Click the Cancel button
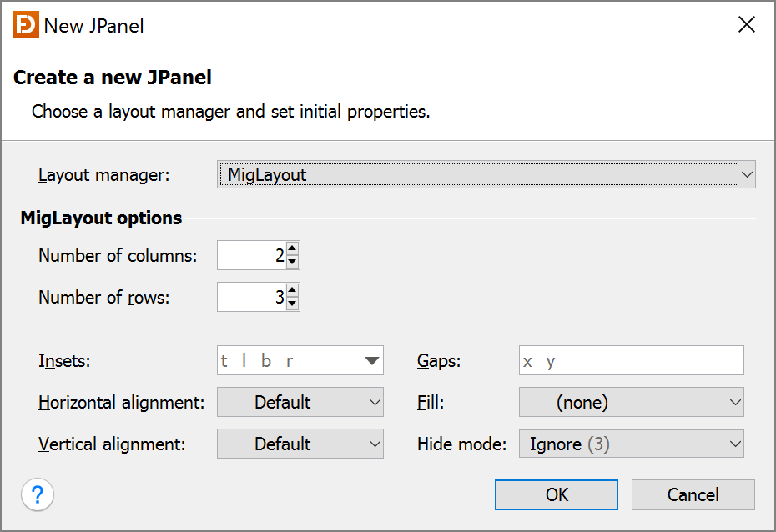Image resolution: width=776 pixels, height=532 pixels. point(693,494)
